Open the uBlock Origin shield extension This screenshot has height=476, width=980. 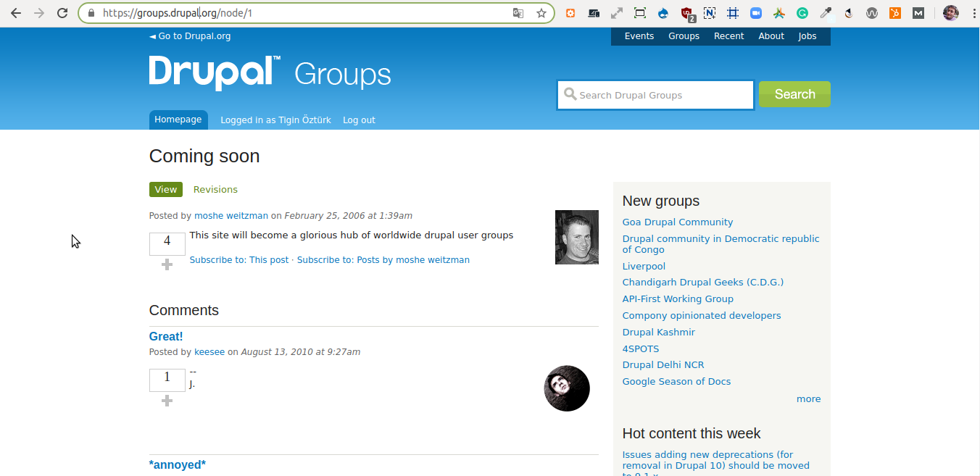click(x=687, y=13)
